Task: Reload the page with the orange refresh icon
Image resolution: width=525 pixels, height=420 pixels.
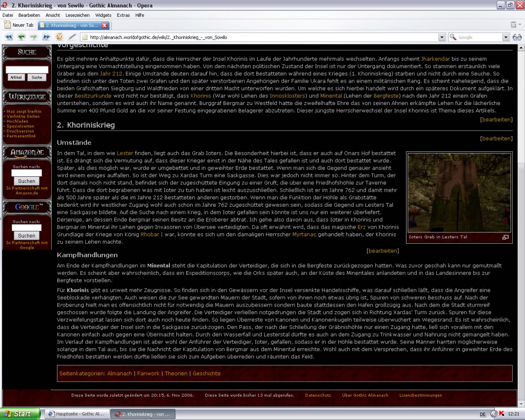Action: [x=59, y=37]
